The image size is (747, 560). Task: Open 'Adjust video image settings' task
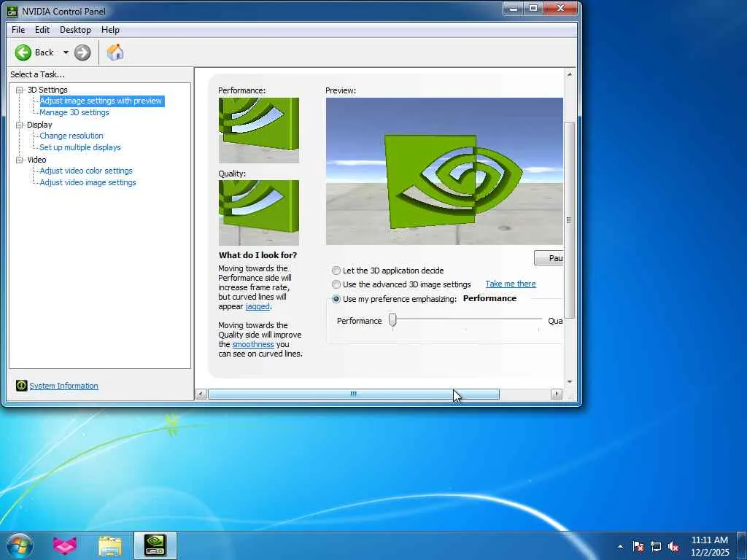(x=88, y=182)
